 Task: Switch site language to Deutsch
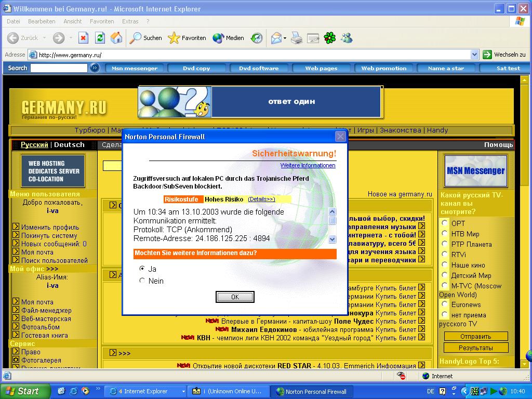(69, 144)
